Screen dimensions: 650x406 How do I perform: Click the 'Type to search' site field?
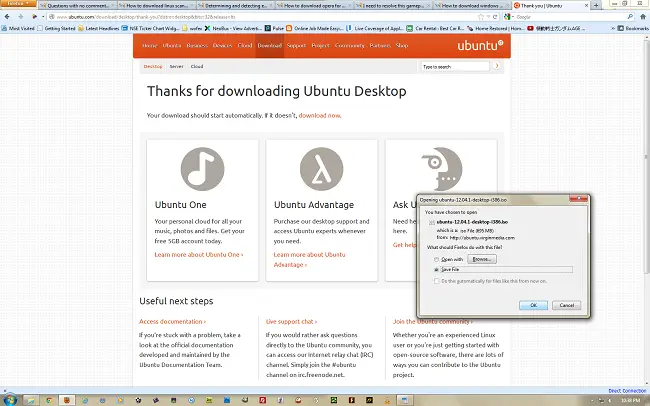tap(455, 66)
